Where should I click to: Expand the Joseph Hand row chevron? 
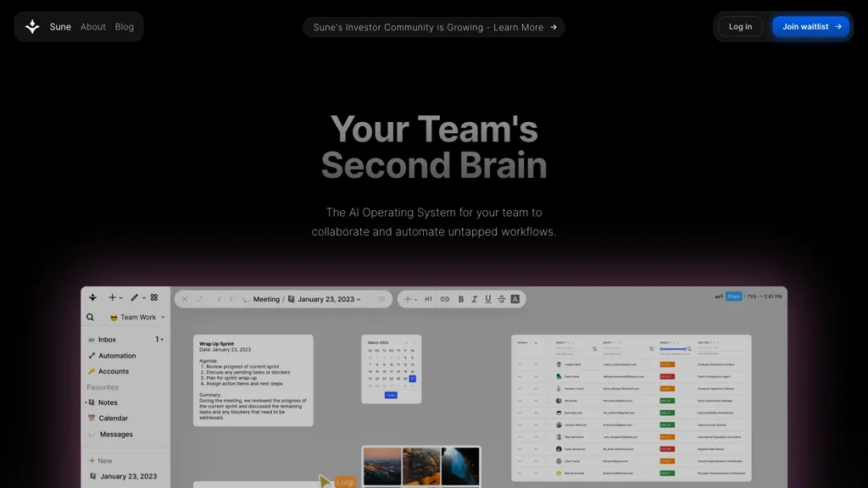536,364
